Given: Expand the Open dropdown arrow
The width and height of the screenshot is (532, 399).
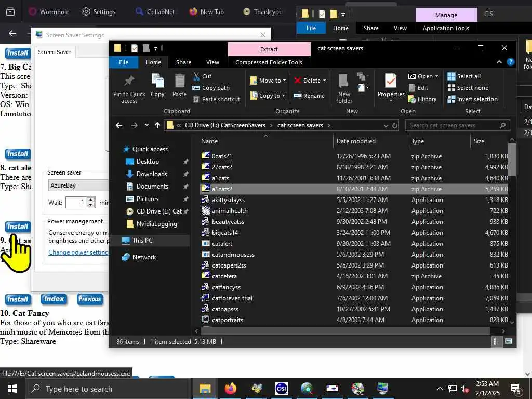Looking at the screenshot, I should (436, 76).
